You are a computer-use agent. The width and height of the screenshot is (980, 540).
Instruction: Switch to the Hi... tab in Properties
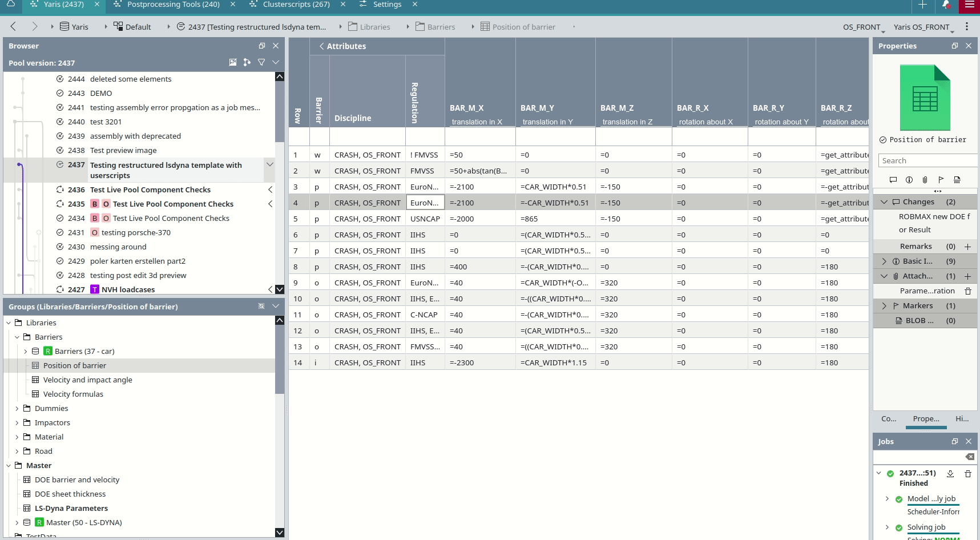coord(962,419)
